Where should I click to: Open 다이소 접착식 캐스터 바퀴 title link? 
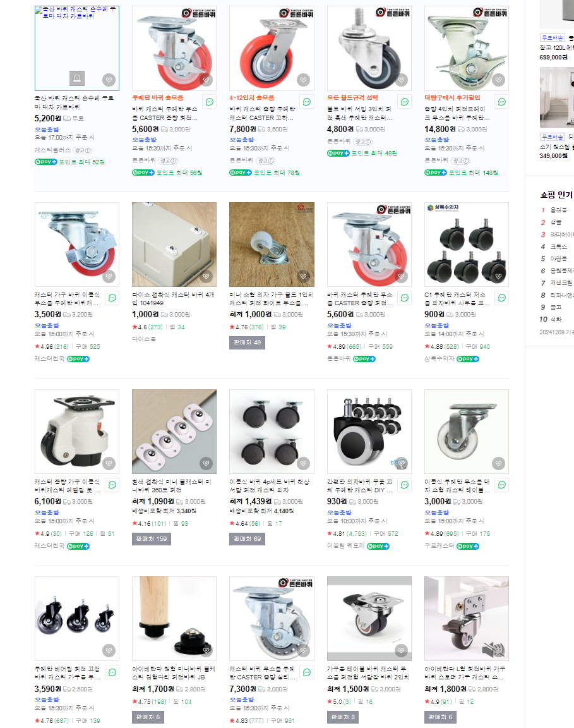(x=173, y=298)
